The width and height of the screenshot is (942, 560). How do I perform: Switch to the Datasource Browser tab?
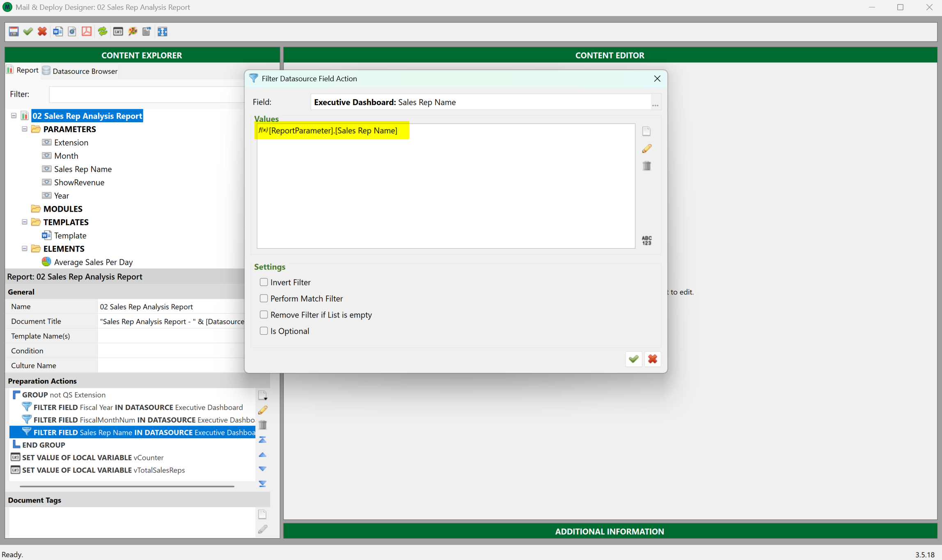coord(80,71)
